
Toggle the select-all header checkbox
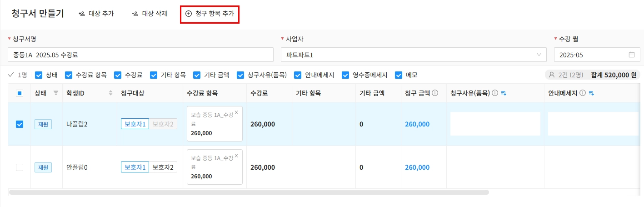coord(20,93)
